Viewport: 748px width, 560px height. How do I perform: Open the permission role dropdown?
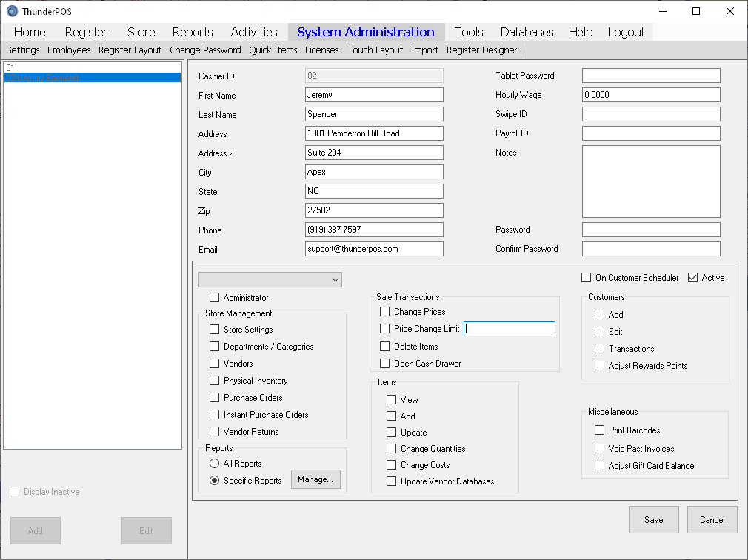270,279
